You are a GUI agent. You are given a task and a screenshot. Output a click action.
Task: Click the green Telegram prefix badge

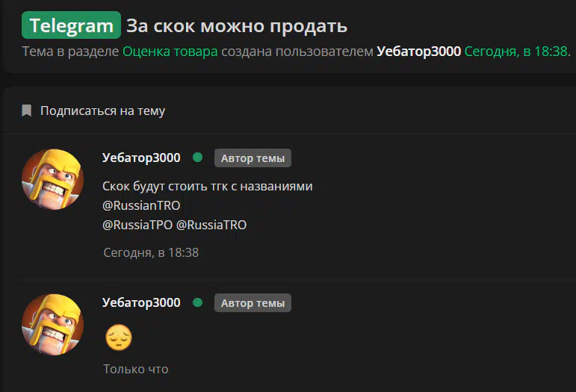[x=71, y=25]
